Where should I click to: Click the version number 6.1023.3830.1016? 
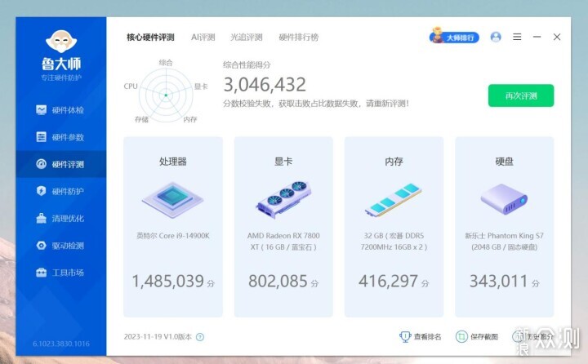coord(61,344)
